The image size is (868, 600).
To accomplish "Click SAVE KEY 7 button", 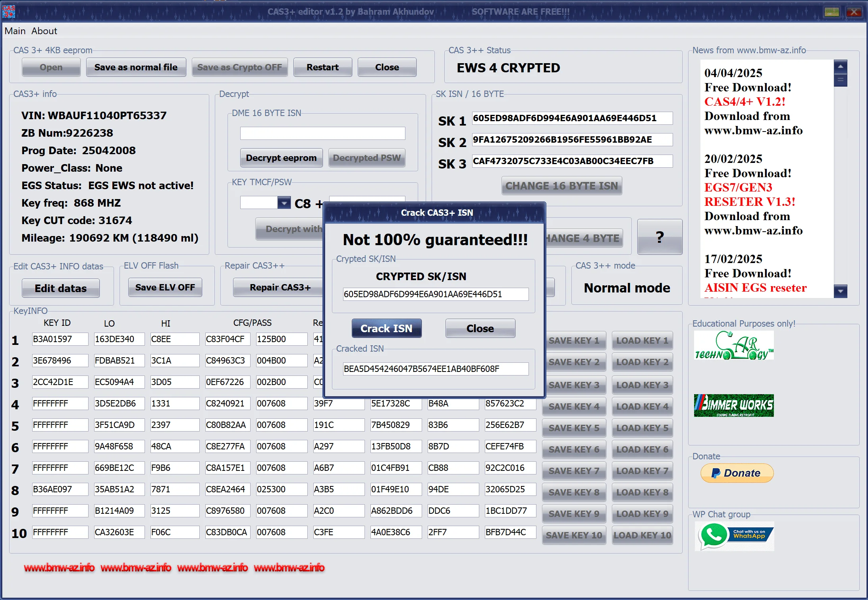I will coord(574,471).
